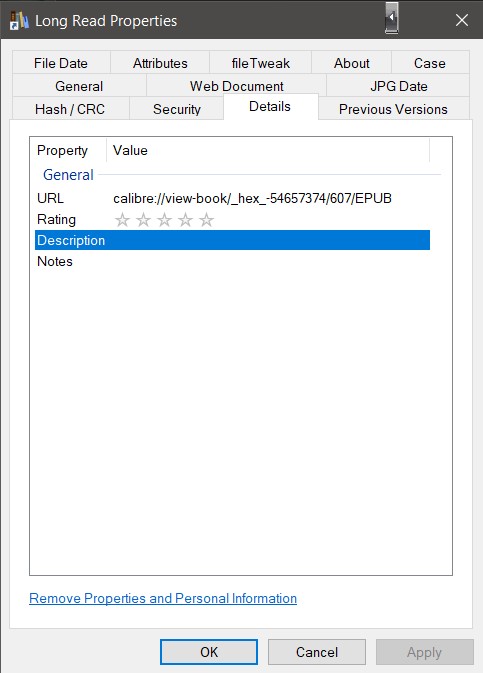483x673 pixels.
Task: Open the Hash / CRC tab
Action: point(70,109)
